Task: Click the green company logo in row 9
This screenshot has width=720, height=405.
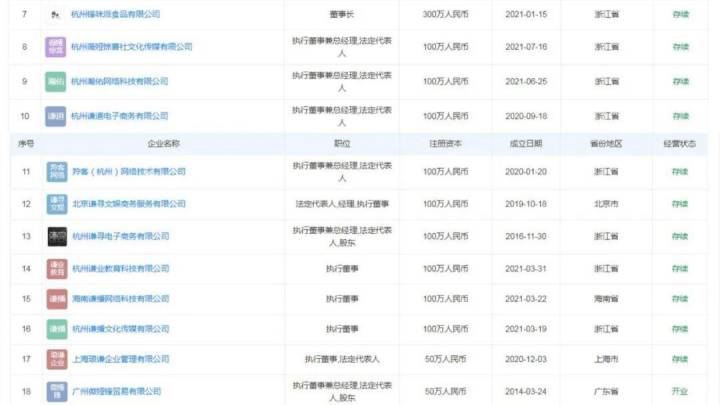Action: click(56, 82)
